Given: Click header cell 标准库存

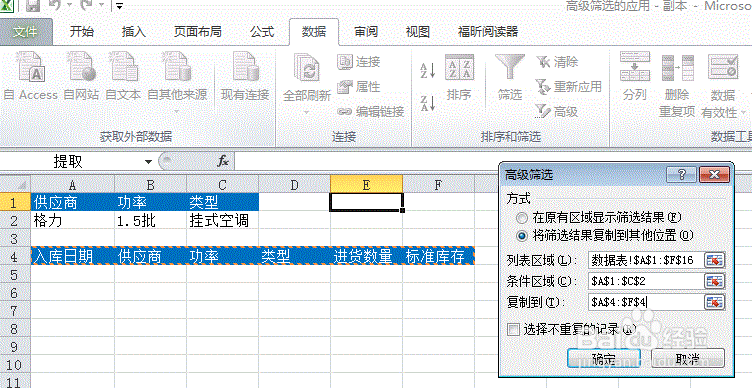Looking at the screenshot, I should (x=438, y=257).
